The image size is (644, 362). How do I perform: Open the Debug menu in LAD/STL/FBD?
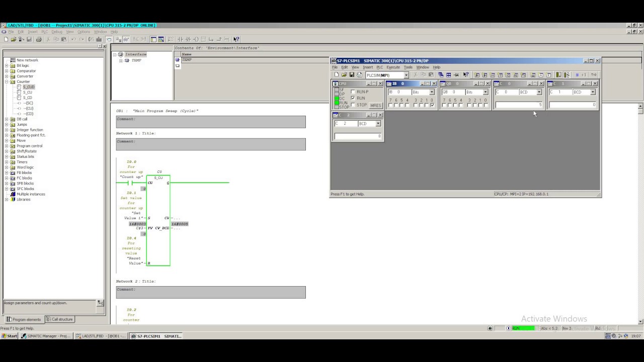[57, 32]
